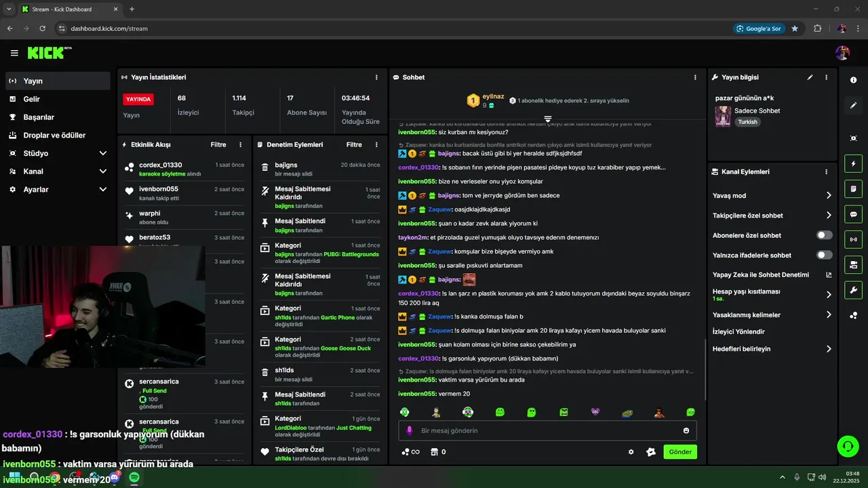Insert the purple heart emote
868x488 pixels.
click(x=595, y=412)
